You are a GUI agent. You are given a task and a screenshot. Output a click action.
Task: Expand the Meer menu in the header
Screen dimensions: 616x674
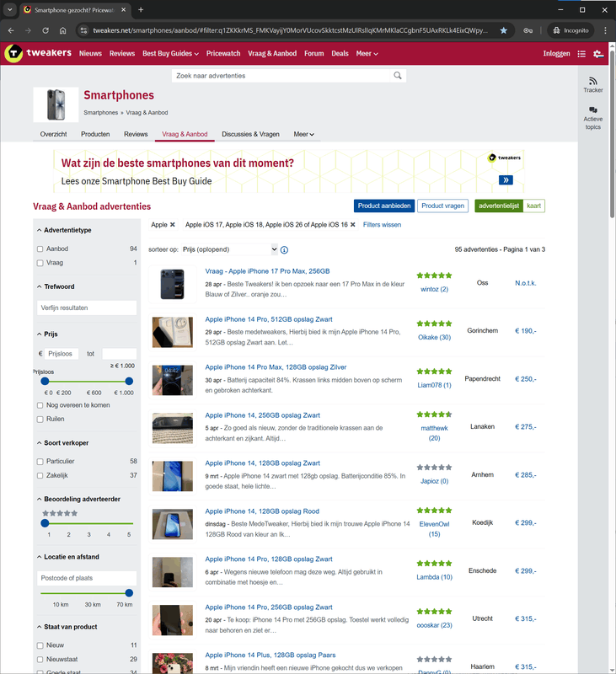(x=367, y=53)
